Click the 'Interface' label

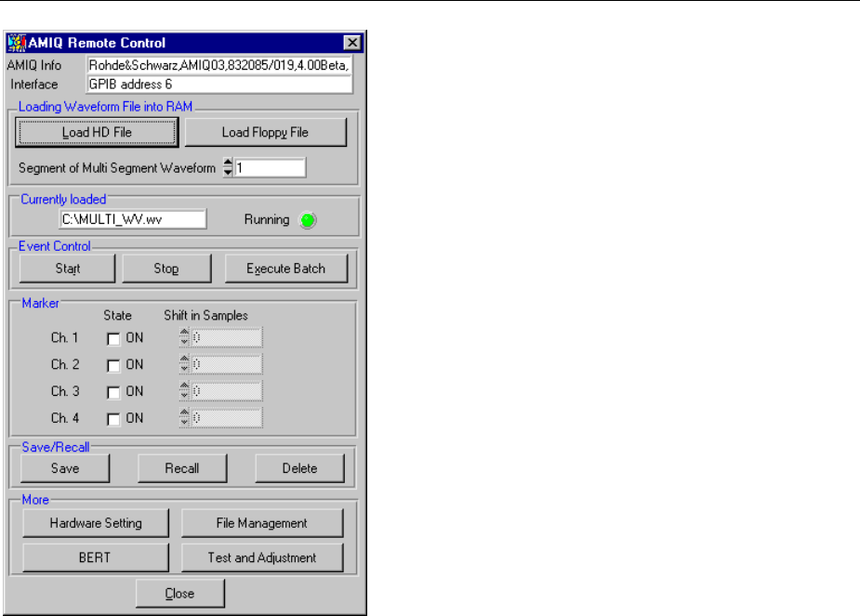34,85
